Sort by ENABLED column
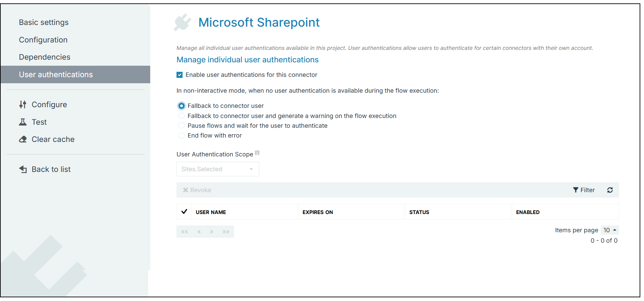 [x=527, y=212]
